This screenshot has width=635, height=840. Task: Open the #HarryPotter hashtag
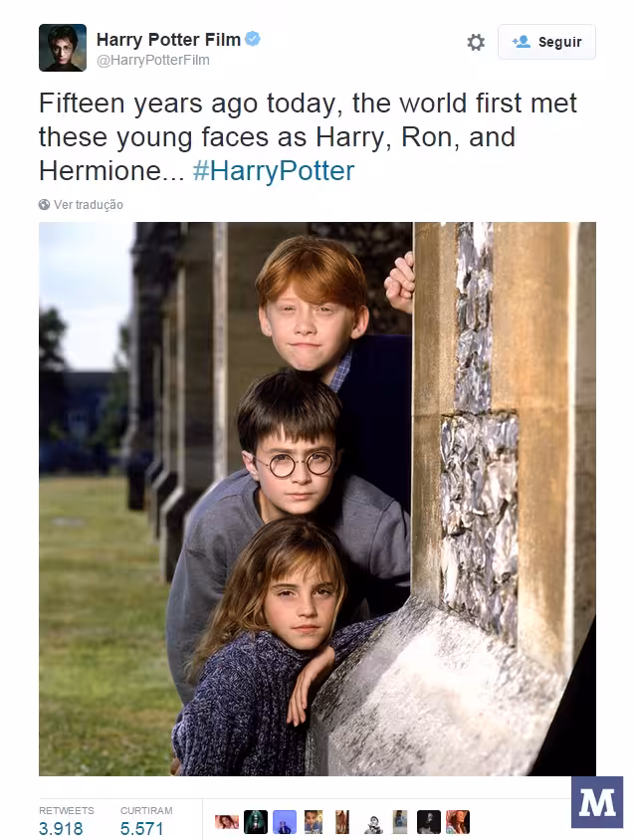[x=274, y=171]
